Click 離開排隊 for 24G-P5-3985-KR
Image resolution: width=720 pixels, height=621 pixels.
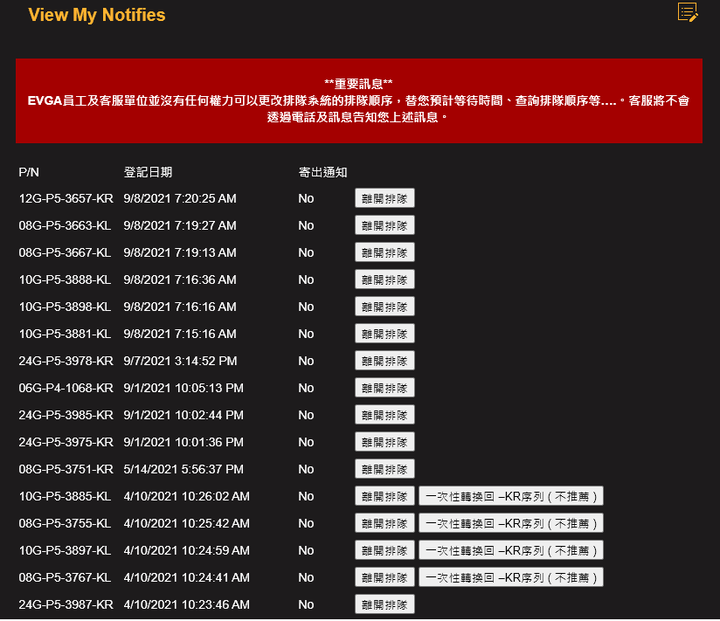[385, 415]
